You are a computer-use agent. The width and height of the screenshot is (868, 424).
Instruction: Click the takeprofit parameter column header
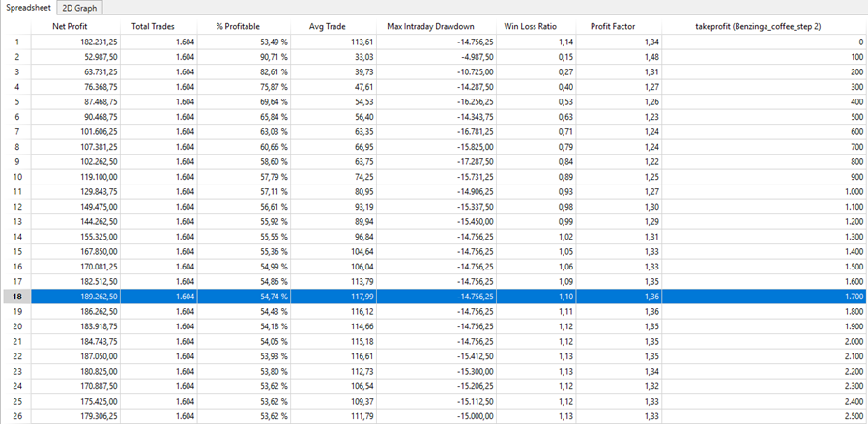pyautogui.click(x=758, y=27)
